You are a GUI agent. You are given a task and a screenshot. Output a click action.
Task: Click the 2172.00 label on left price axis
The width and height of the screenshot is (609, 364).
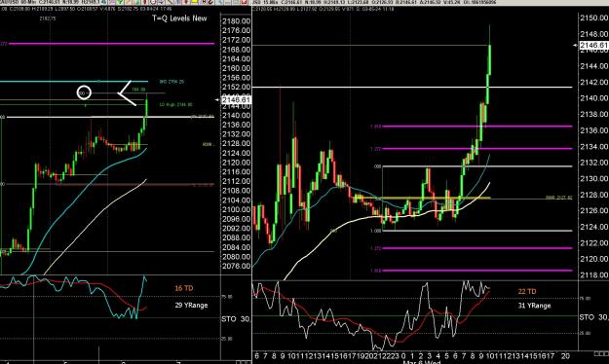pyautogui.click(x=236, y=40)
